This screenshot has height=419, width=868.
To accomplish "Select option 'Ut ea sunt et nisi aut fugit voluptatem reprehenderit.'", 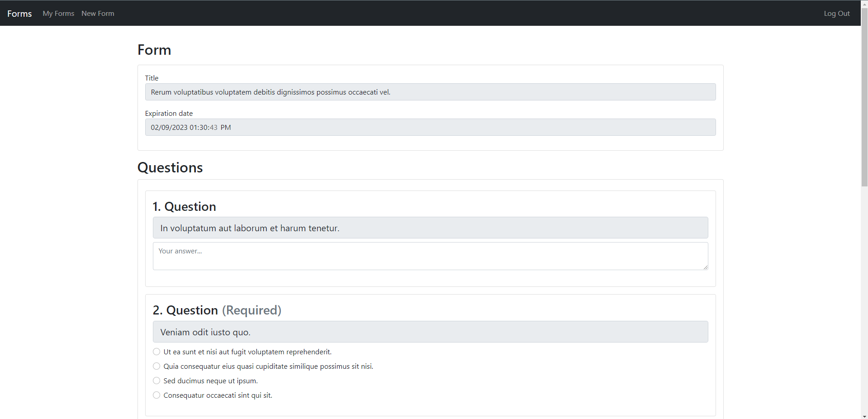I will pyautogui.click(x=156, y=352).
